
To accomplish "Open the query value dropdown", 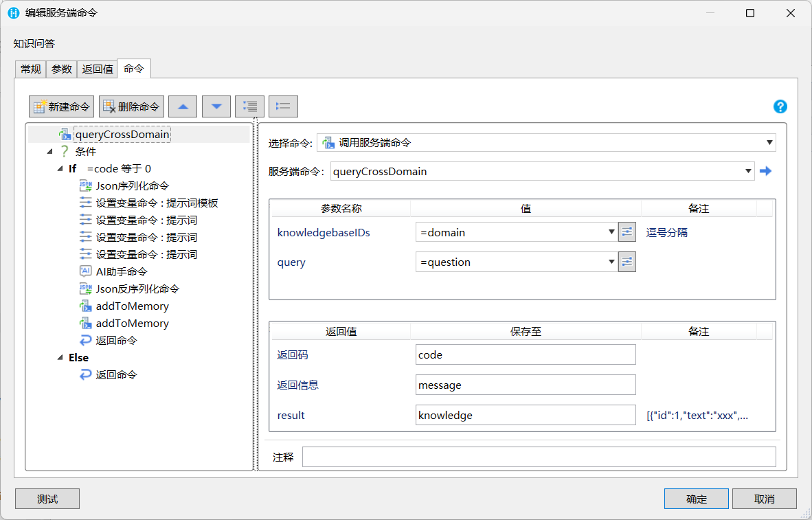I will pyautogui.click(x=611, y=262).
